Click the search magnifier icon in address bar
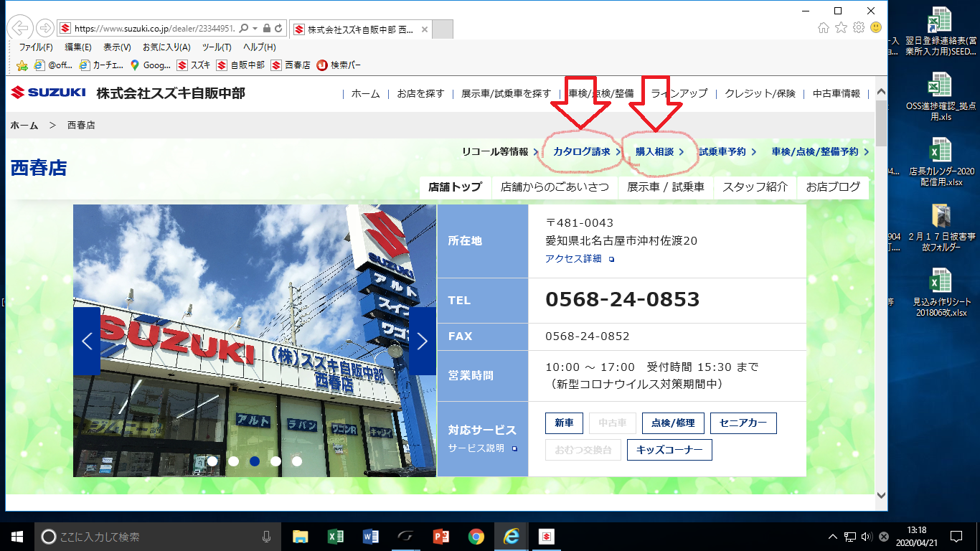 pos(245,29)
